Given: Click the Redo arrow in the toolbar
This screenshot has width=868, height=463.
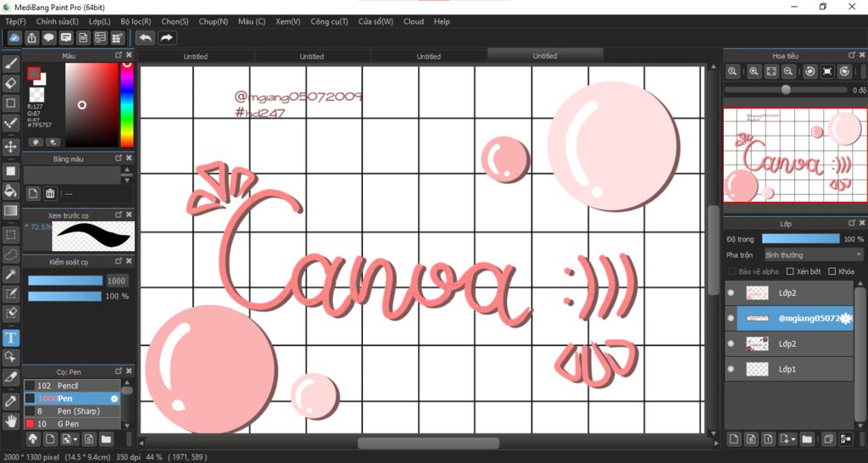Looking at the screenshot, I should point(166,37).
